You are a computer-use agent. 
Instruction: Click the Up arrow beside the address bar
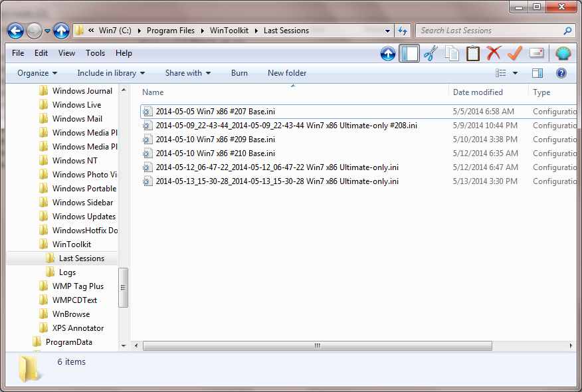click(61, 31)
